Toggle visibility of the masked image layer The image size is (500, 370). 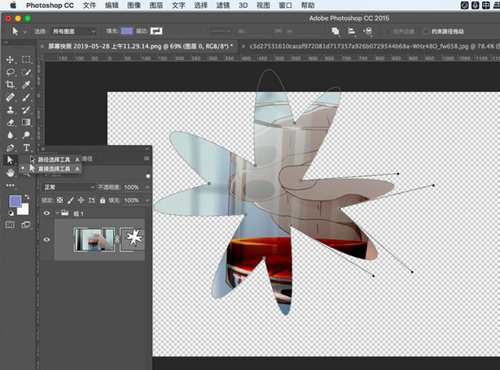[47, 239]
